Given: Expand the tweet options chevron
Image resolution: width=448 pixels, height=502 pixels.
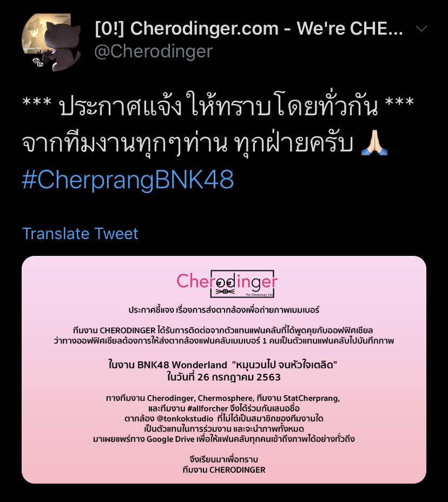Looking at the screenshot, I should (421, 29).
